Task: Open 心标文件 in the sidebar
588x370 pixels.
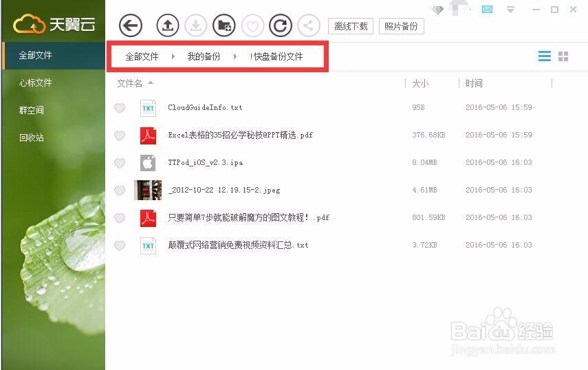Action: tap(35, 83)
